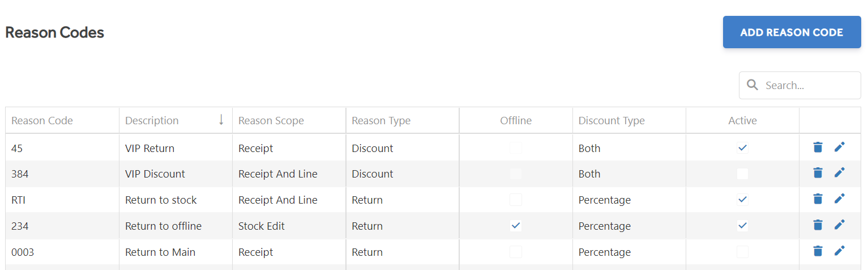Edit reason code 234 with pencil icon

click(x=839, y=225)
